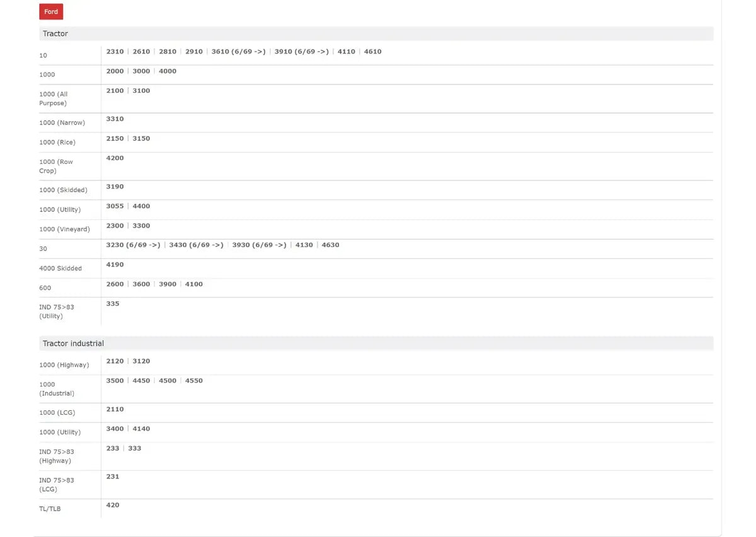Open the 4000 model link
This screenshot has width=756, height=537.
point(168,71)
